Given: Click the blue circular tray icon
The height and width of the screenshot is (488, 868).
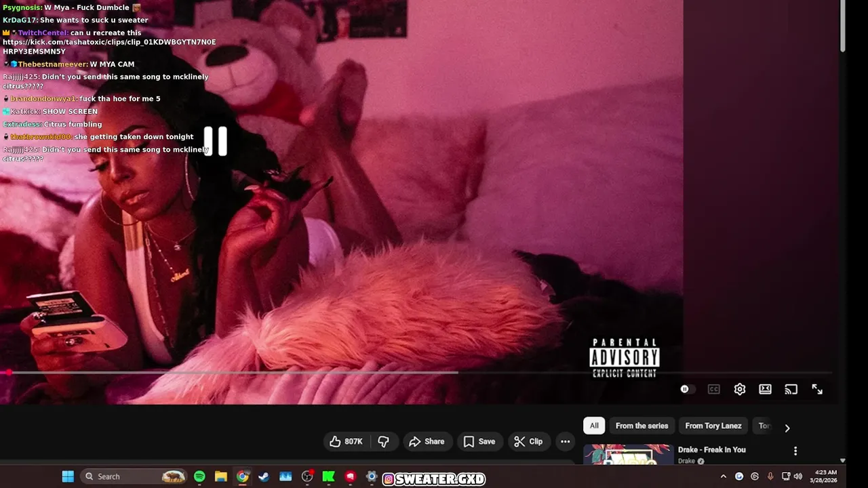Looking at the screenshot, I should coord(739,476).
